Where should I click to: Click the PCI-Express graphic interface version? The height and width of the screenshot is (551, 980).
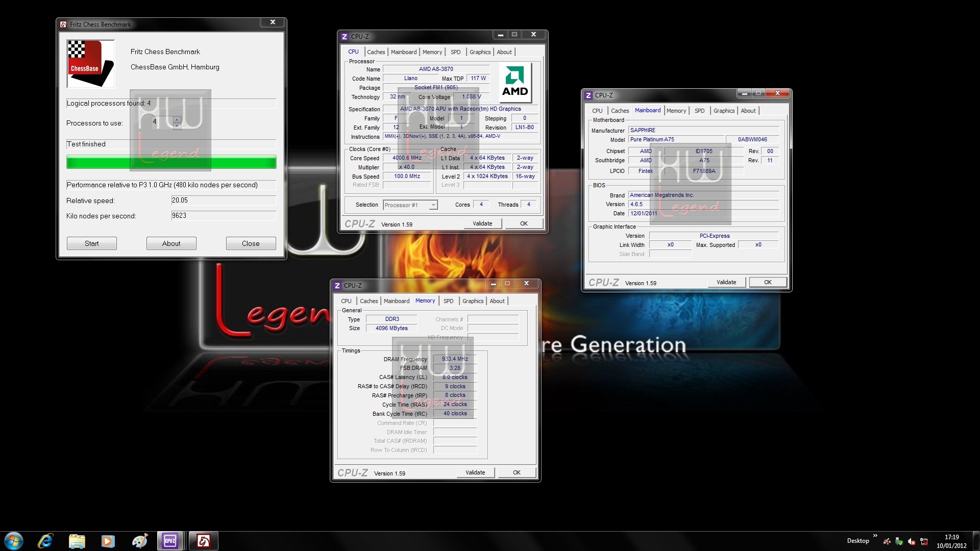point(714,236)
